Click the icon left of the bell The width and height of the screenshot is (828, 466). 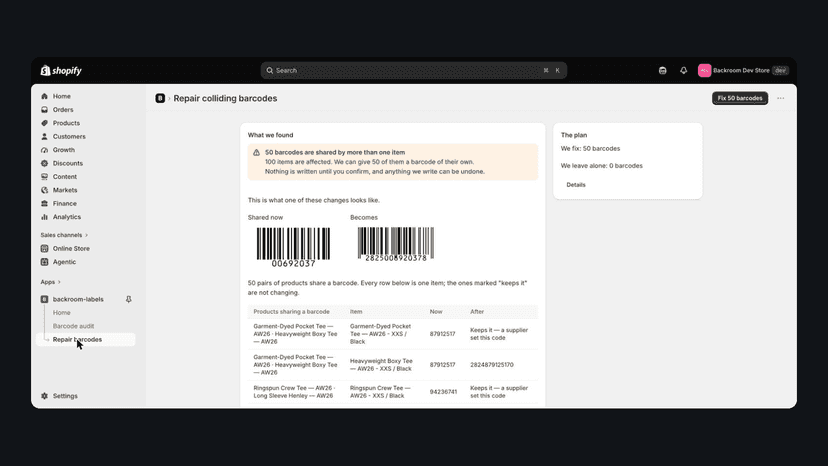pyautogui.click(x=662, y=70)
